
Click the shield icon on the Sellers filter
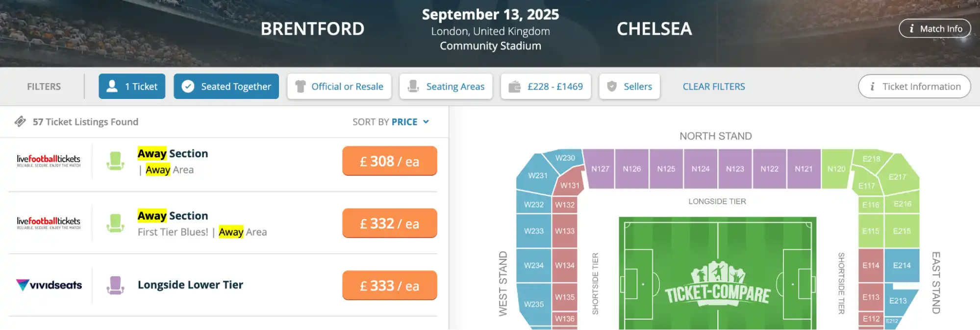point(612,86)
